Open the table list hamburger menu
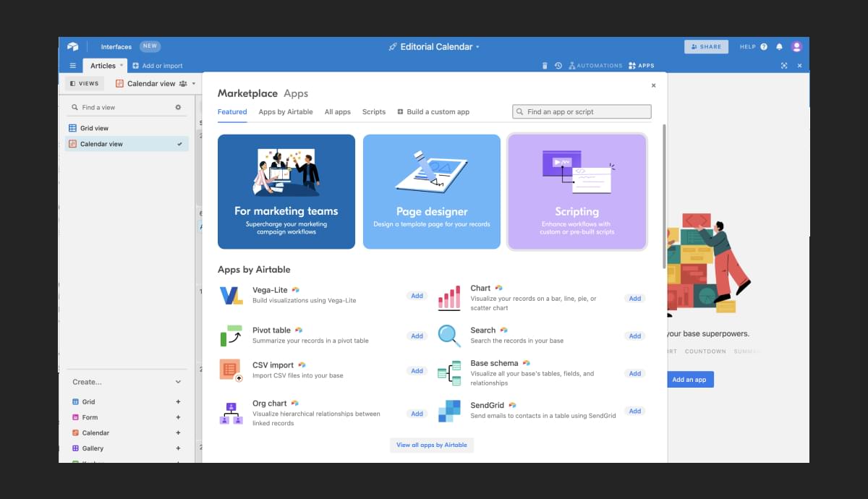The width and height of the screenshot is (868, 499). pyautogui.click(x=72, y=66)
